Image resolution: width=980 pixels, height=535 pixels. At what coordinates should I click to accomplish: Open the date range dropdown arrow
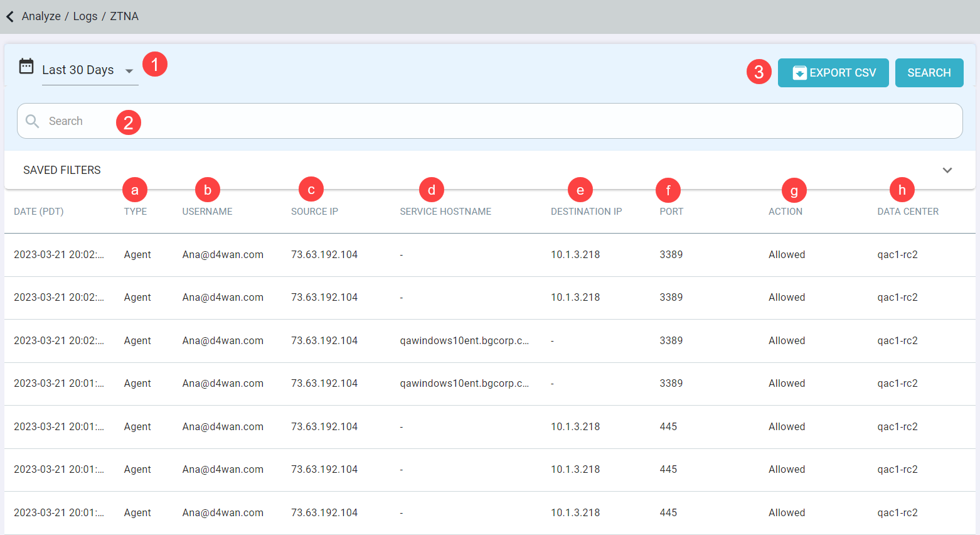point(129,71)
